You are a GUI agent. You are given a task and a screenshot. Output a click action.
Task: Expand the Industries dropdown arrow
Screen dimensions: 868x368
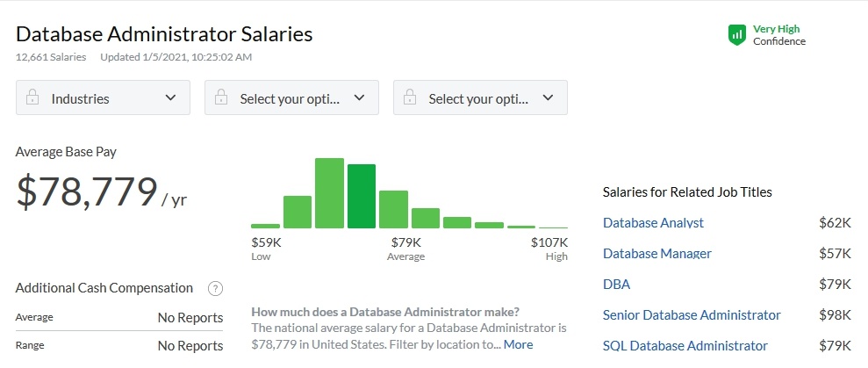pyautogui.click(x=170, y=98)
